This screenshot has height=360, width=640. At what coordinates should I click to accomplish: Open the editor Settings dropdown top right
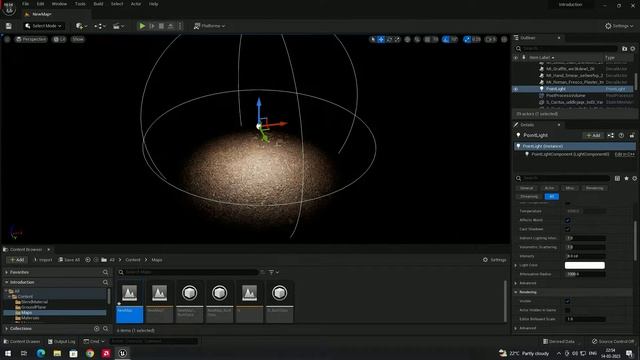[619, 26]
